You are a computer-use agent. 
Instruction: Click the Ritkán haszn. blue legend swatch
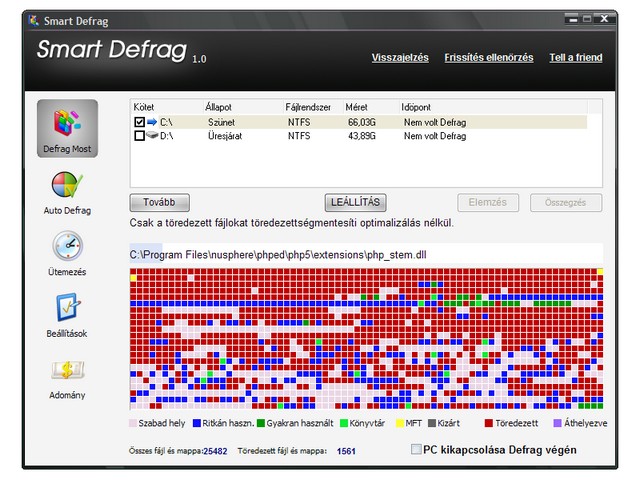[x=197, y=423]
